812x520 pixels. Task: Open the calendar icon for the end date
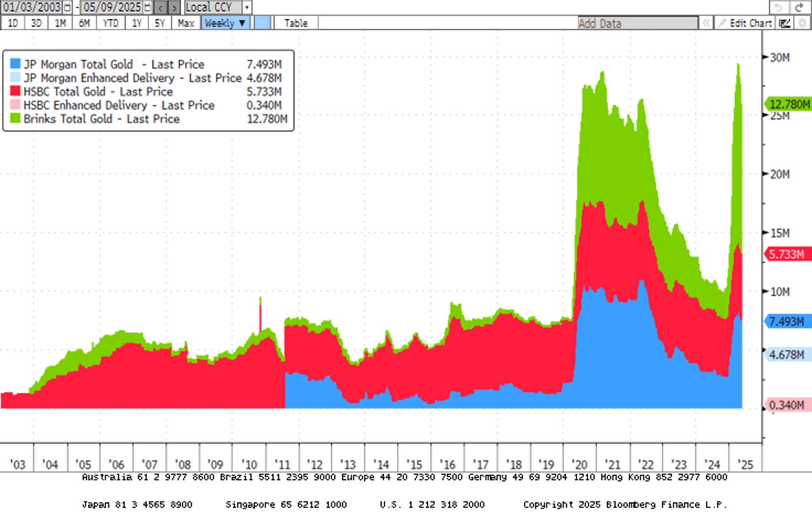pyautogui.click(x=148, y=7)
